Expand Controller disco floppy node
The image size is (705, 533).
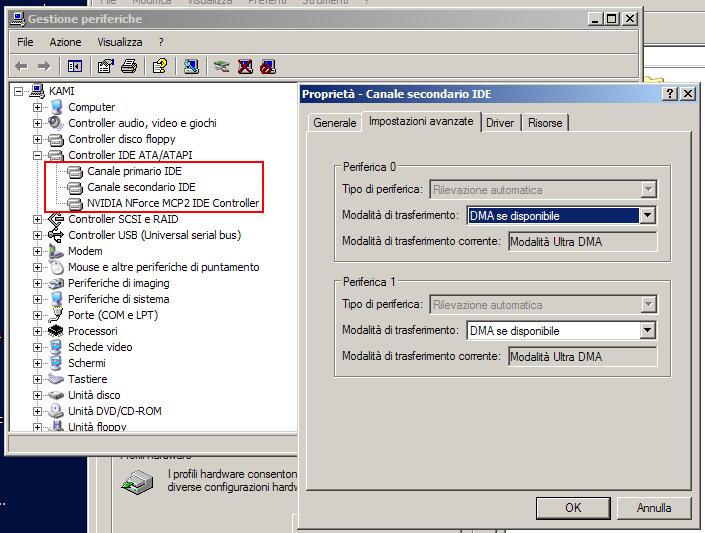tap(37, 139)
